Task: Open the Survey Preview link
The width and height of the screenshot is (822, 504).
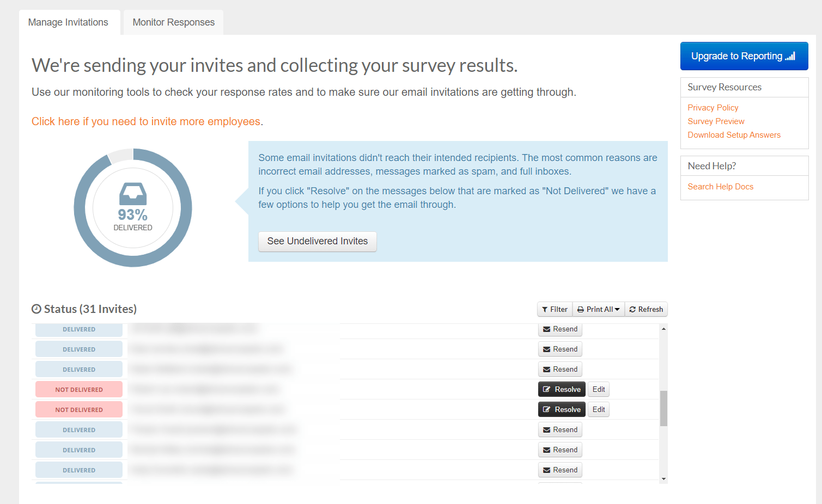Action: coord(716,121)
